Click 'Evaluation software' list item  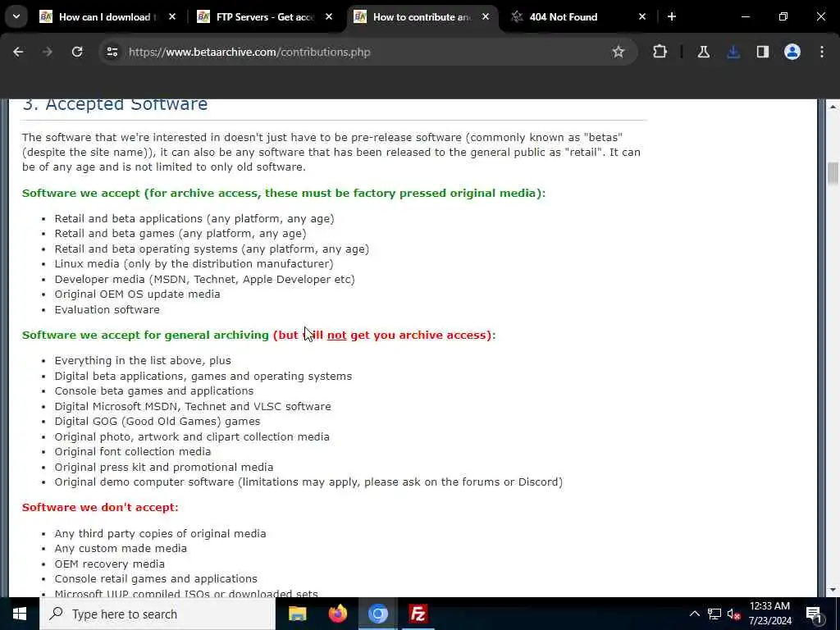click(x=107, y=309)
